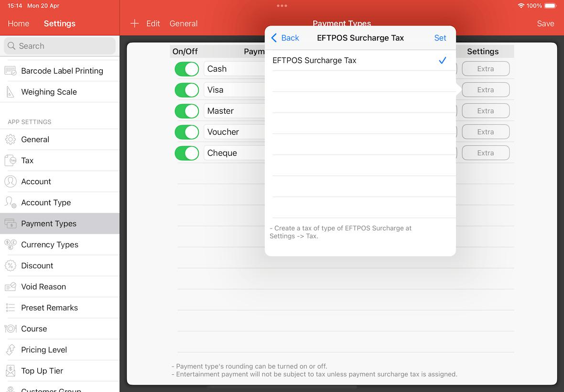Click the Discount percent icon

(x=11, y=266)
